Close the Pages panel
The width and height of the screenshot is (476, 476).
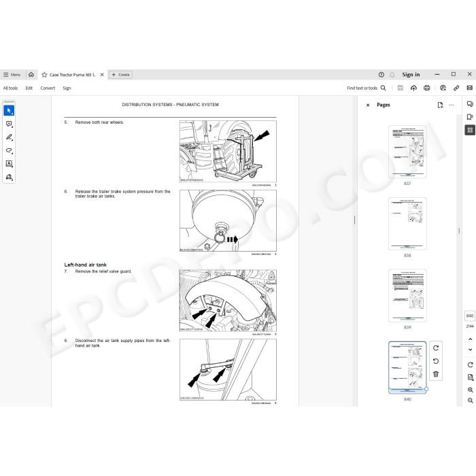point(368,105)
